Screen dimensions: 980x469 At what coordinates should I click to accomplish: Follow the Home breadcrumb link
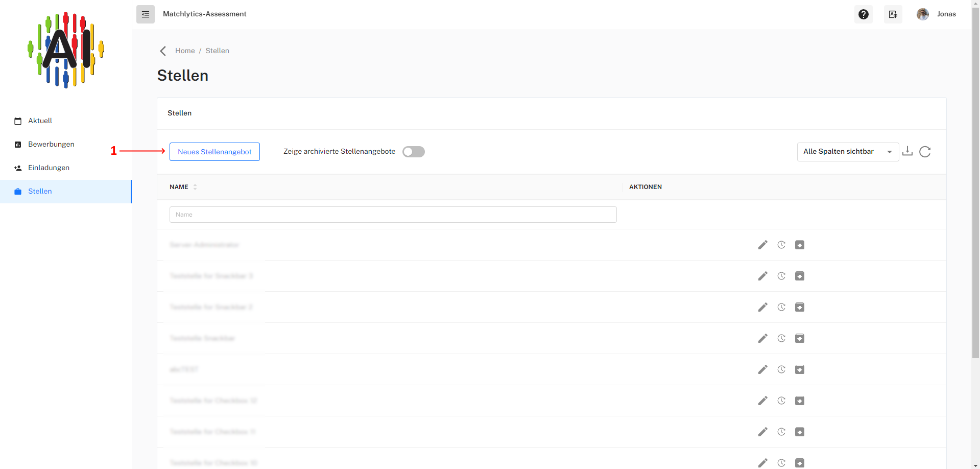[185, 51]
